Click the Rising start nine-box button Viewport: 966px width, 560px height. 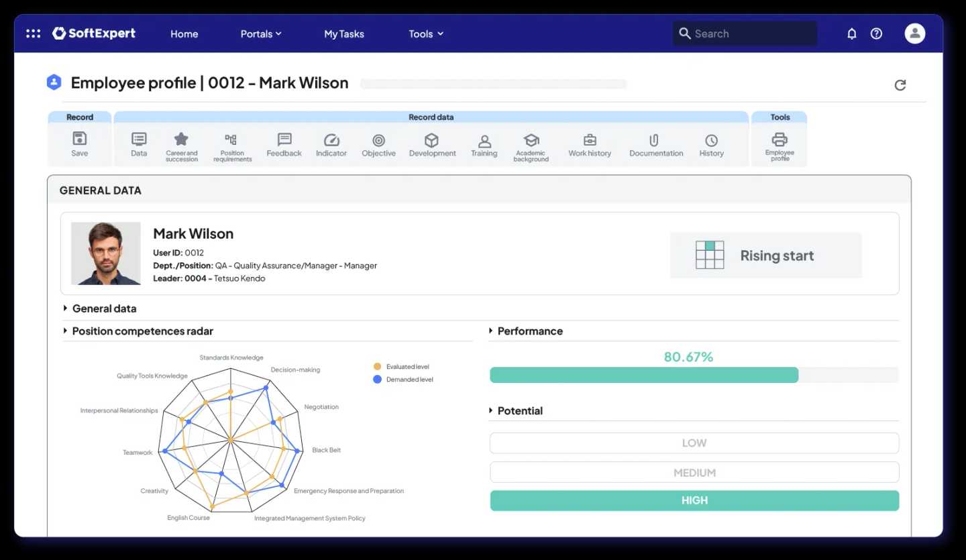click(x=765, y=256)
